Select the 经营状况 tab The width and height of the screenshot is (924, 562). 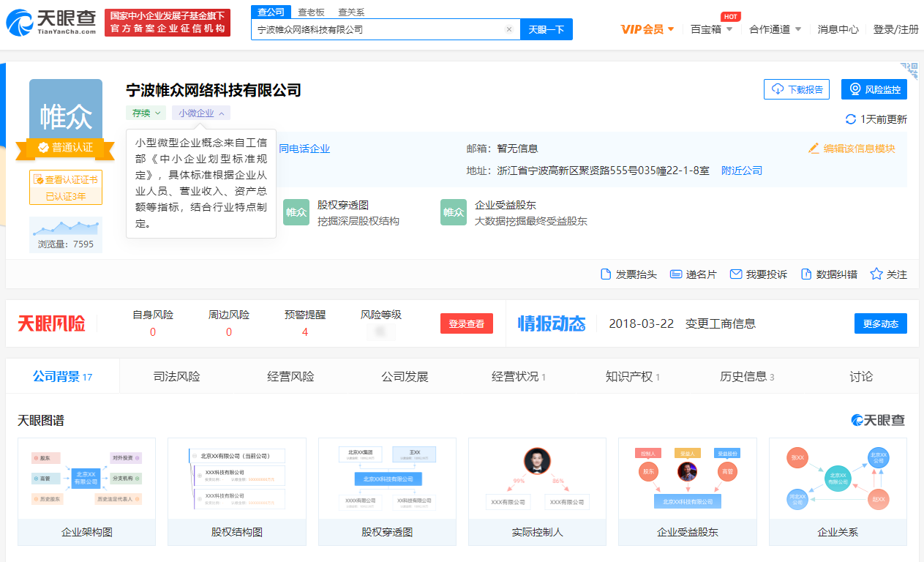tap(519, 377)
